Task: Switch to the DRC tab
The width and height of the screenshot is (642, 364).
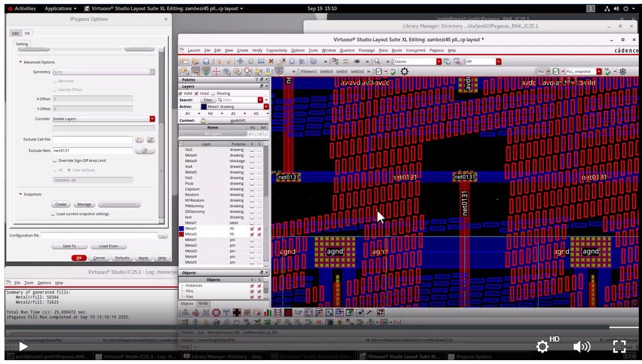Action: 16,33
